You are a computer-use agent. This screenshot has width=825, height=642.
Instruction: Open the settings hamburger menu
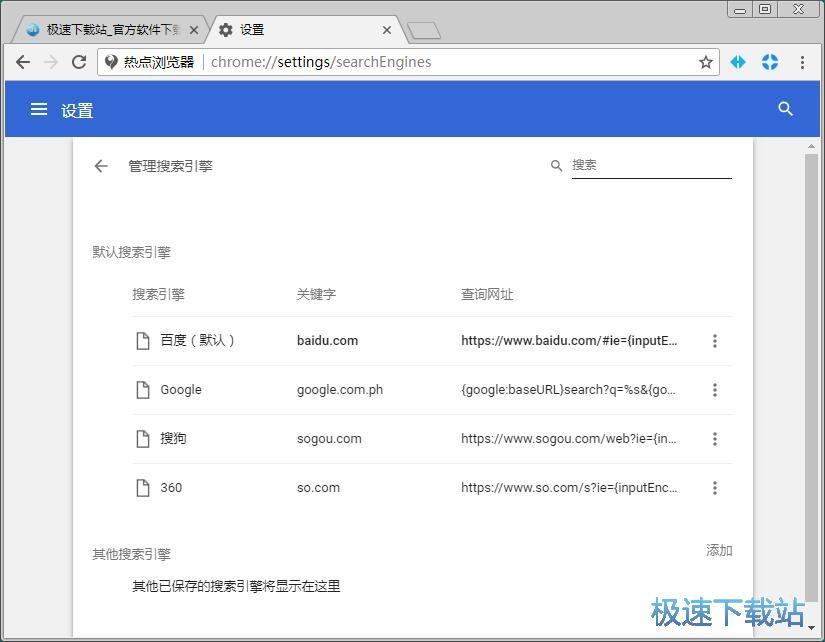(38, 110)
